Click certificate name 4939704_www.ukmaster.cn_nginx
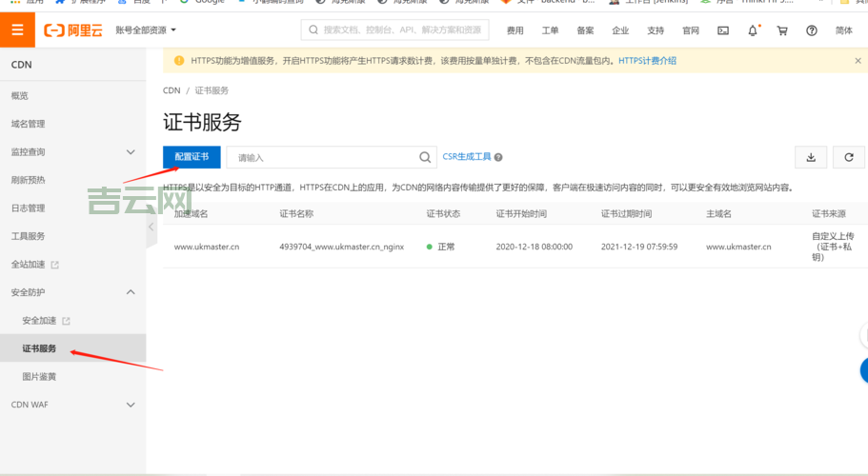 341,247
